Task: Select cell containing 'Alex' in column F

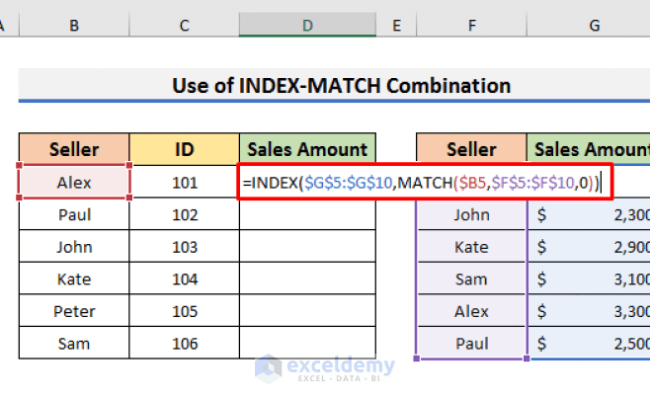Action: (471, 311)
